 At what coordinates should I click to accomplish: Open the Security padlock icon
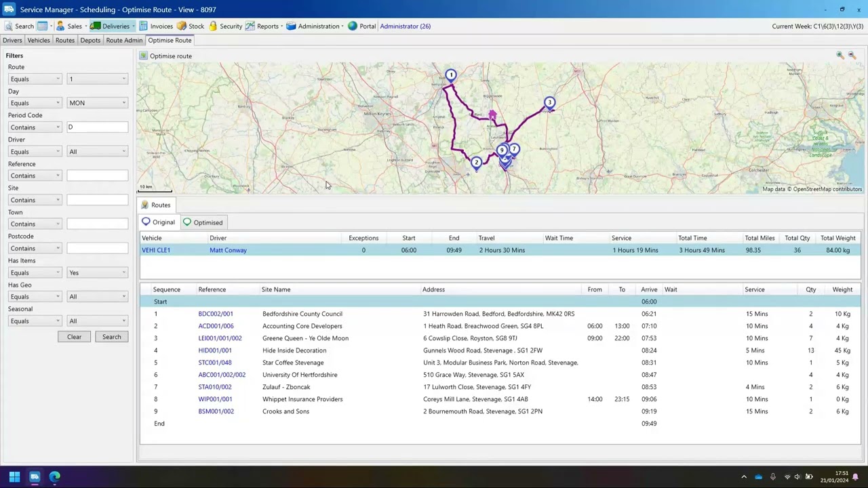point(213,26)
